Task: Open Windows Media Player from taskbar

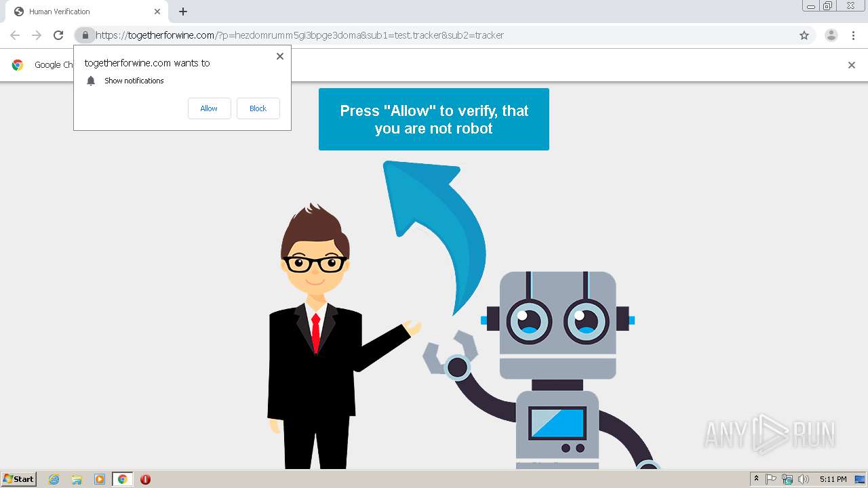Action: click(100, 479)
